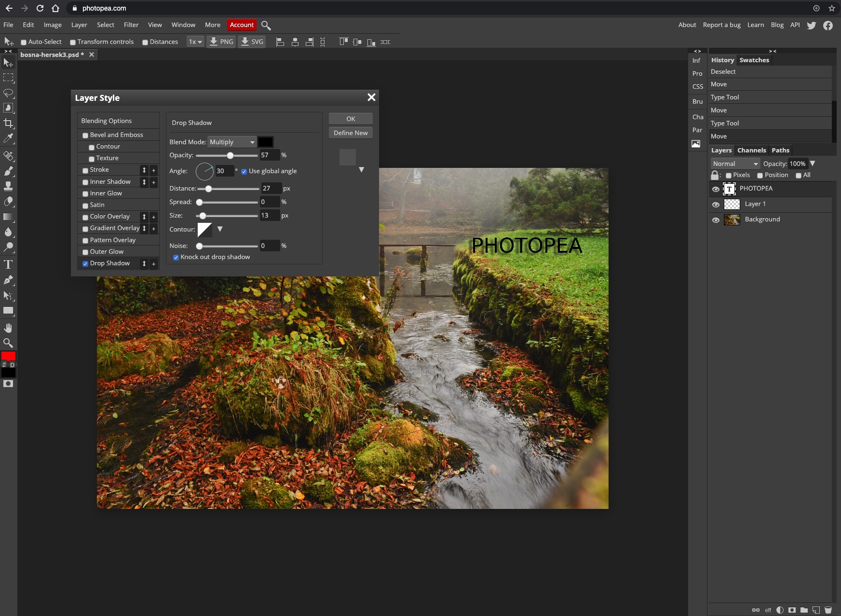Viewport: 841px width, 616px height.
Task: Open the Filter menu
Action: [x=131, y=25]
